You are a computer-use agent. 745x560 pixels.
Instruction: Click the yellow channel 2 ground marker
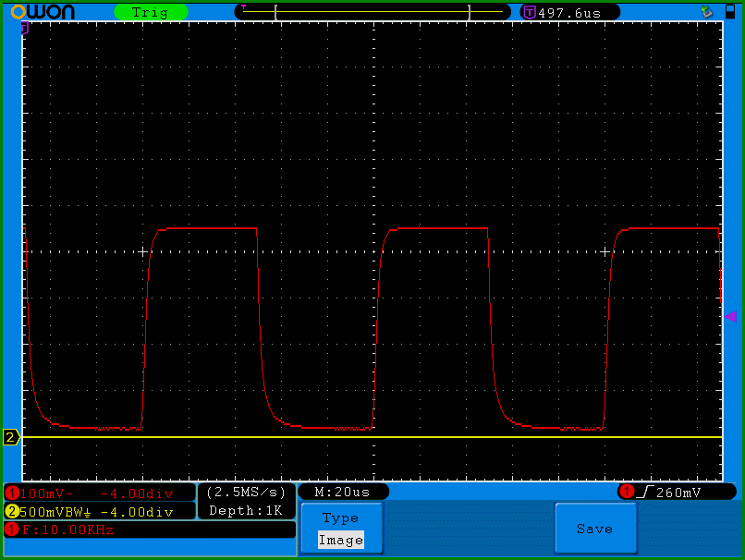(x=11, y=437)
